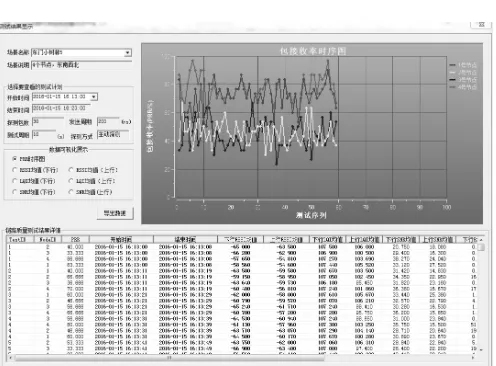Select the SNR均值(上行) radio button

71,192
